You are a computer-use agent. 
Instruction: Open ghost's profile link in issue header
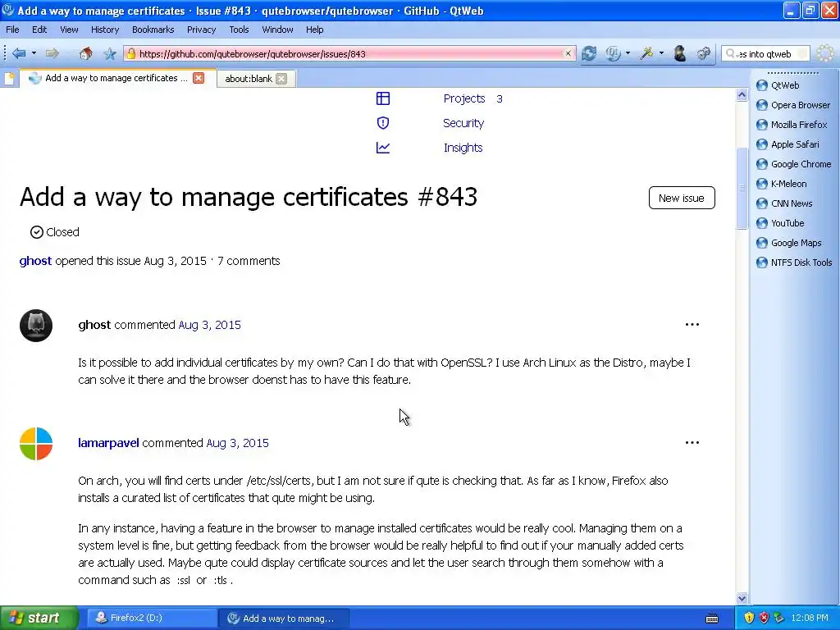[x=35, y=261]
